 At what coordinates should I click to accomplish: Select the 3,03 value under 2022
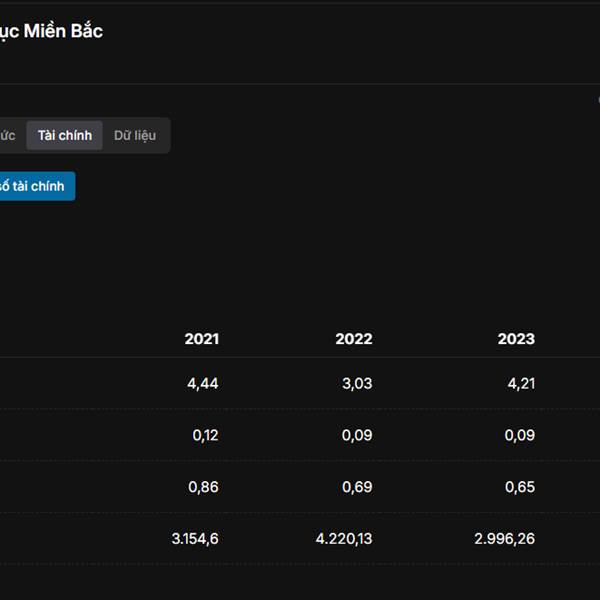click(x=356, y=383)
